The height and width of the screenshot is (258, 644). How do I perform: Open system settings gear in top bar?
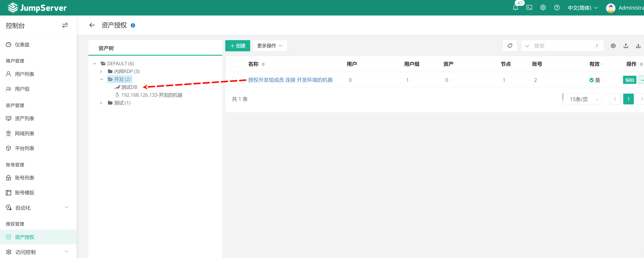point(543,8)
